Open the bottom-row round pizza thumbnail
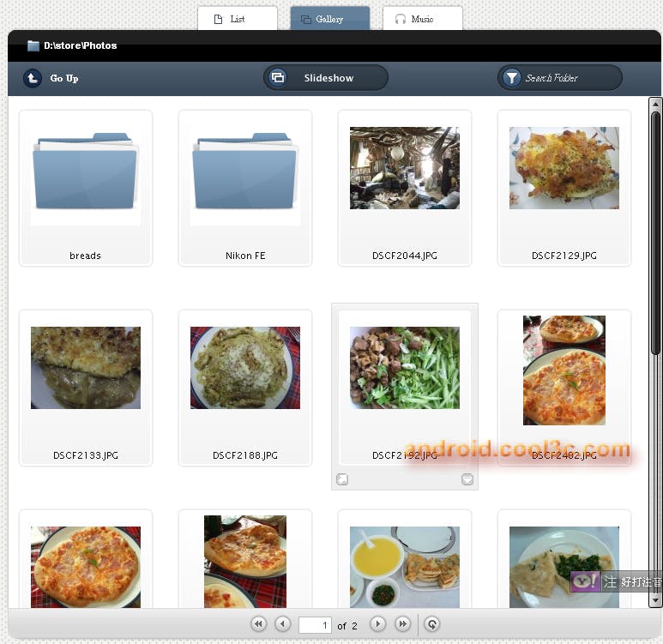Screen dimensions: 663x644 tap(86, 567)
